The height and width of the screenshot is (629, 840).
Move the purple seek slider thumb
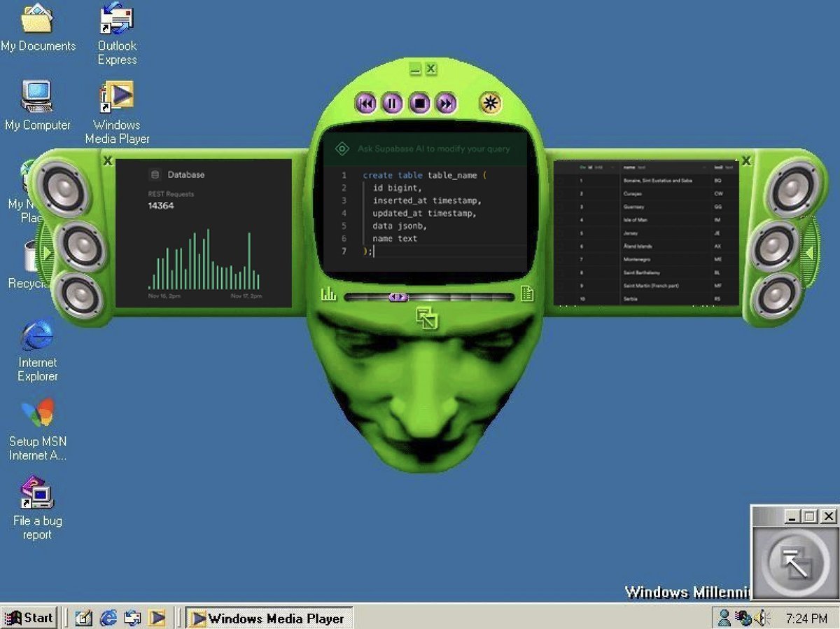click(x=398, y=297)
